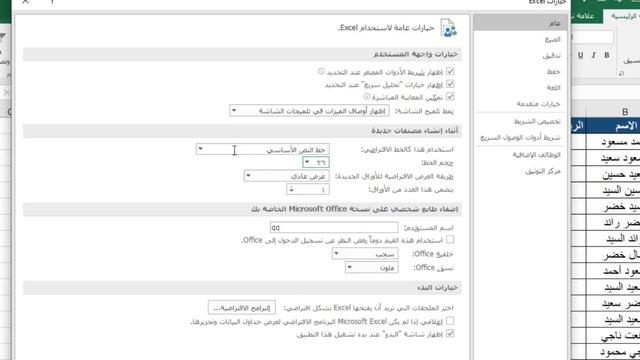
Task: Click the number of sheets spinner arrows
Action: pyautogui.click(x=291, y=189)
